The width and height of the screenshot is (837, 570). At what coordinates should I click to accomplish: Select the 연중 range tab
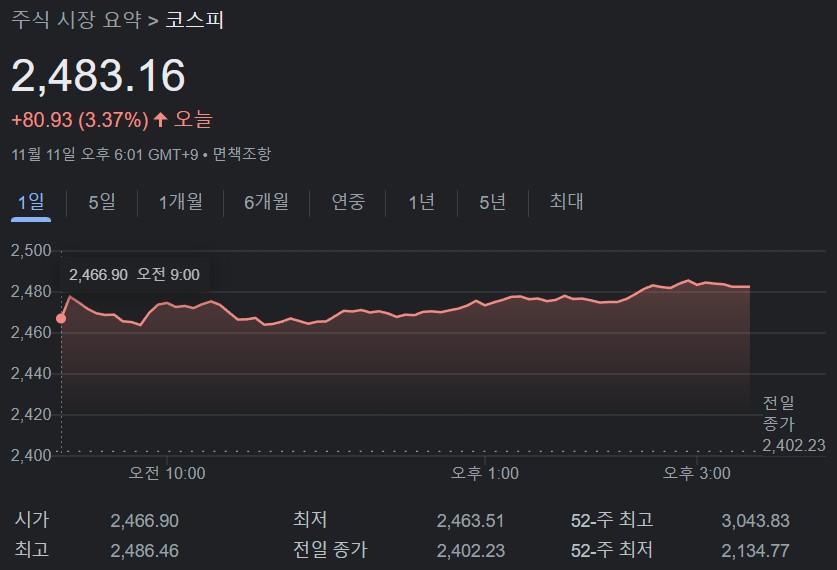(348, 202)
